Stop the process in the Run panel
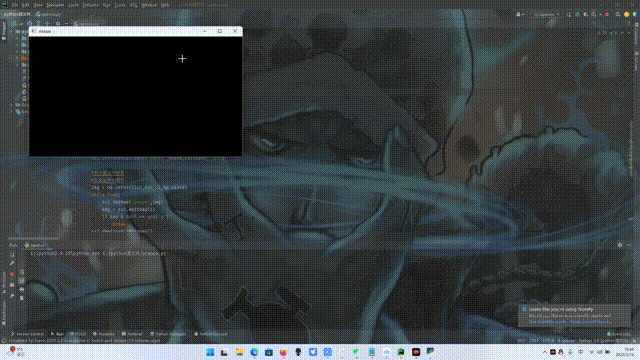 pos(12,274)
